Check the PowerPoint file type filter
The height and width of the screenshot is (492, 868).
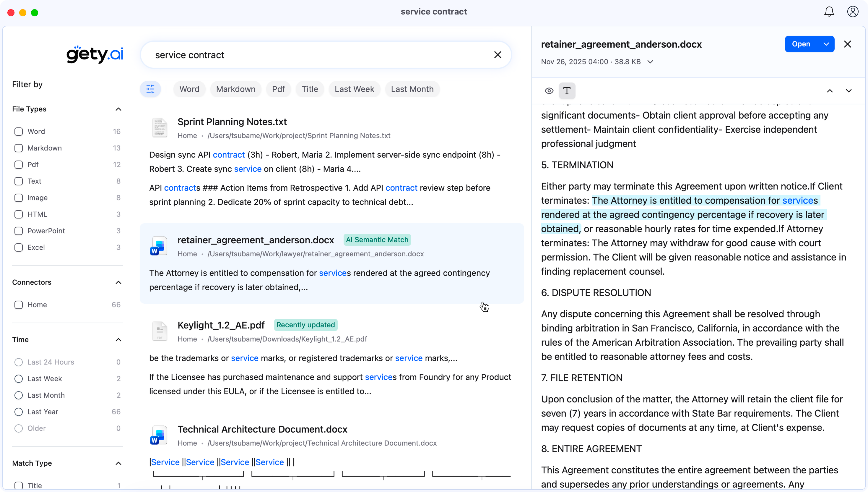[x=19, y=231]
